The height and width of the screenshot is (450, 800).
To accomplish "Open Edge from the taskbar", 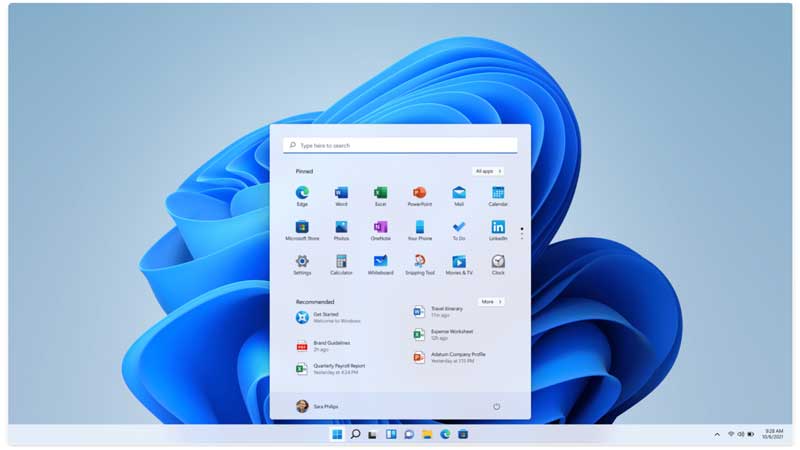I will [445, 434].
